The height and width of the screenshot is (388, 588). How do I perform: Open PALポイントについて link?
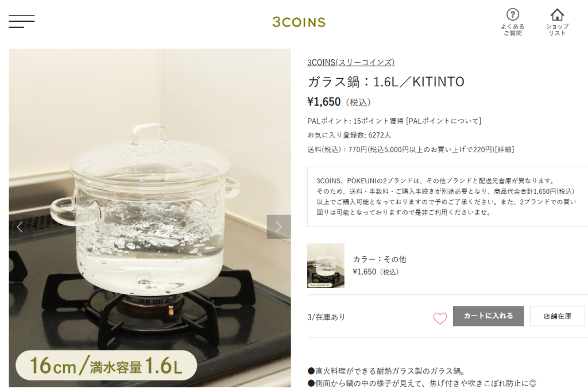[444, 121]
